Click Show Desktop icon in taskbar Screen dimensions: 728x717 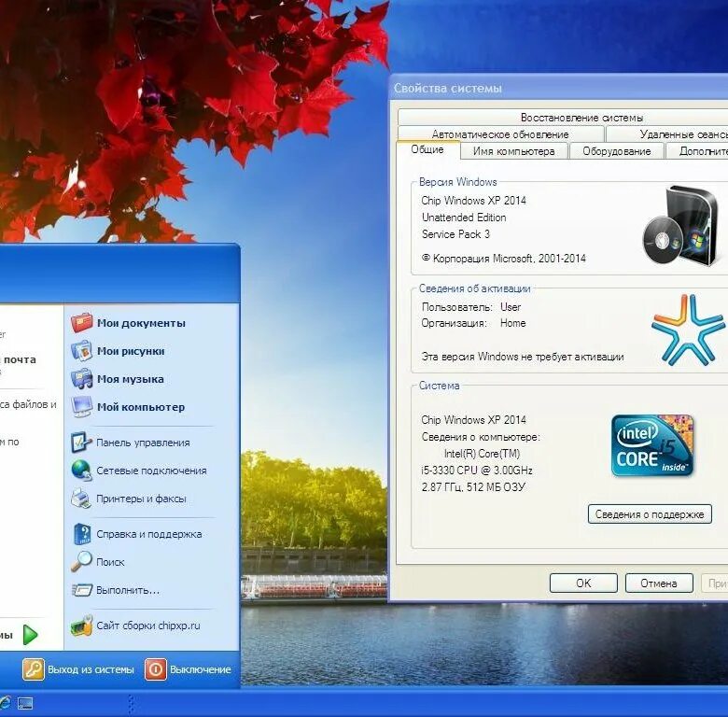(x=25, y=704)
